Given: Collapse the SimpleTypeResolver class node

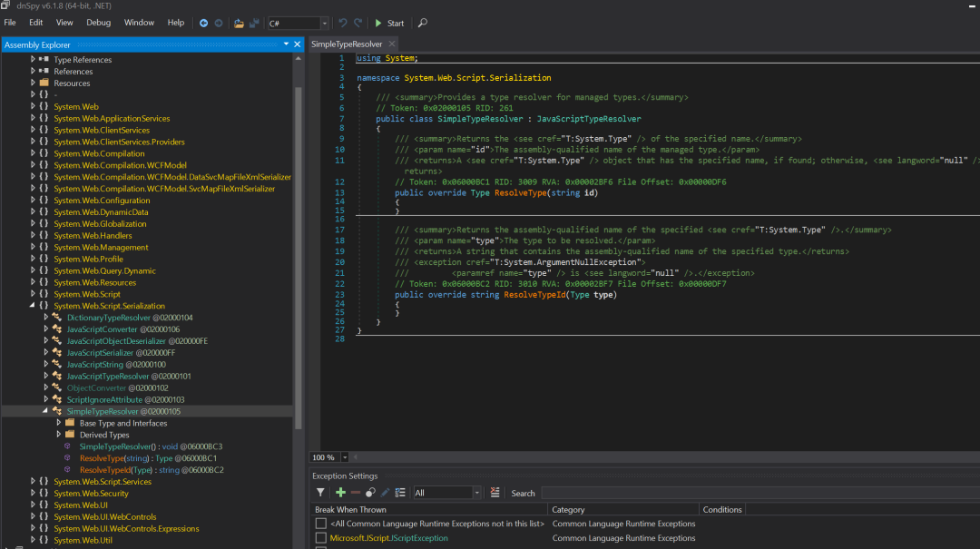Looking at the screenshot, I should pos(45,411).
